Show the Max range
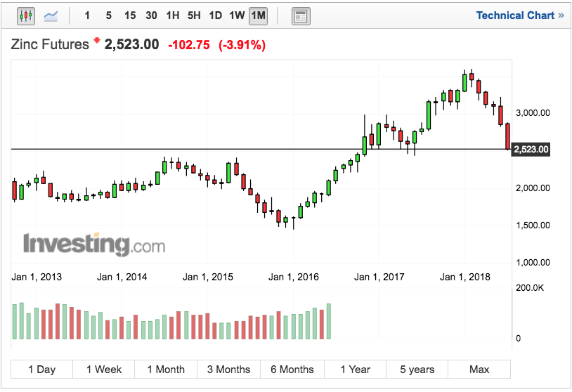Viewport: 572px width, 392px height. click(479, 370)
